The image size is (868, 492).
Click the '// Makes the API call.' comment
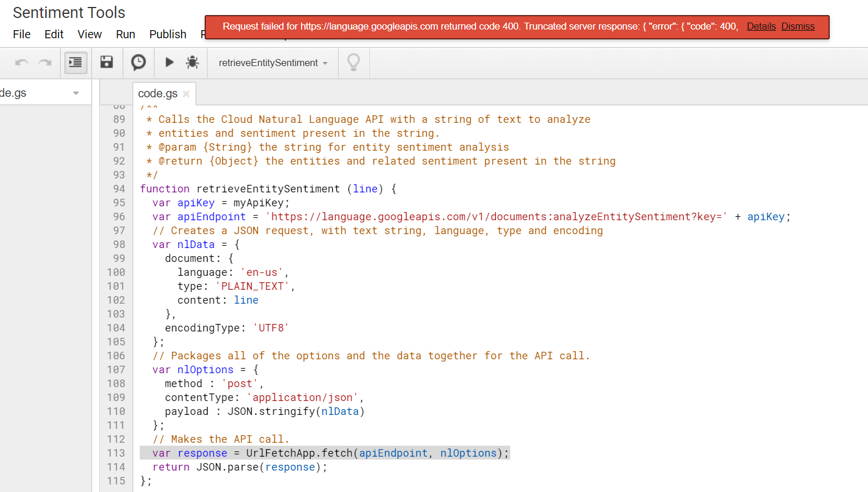221,439
